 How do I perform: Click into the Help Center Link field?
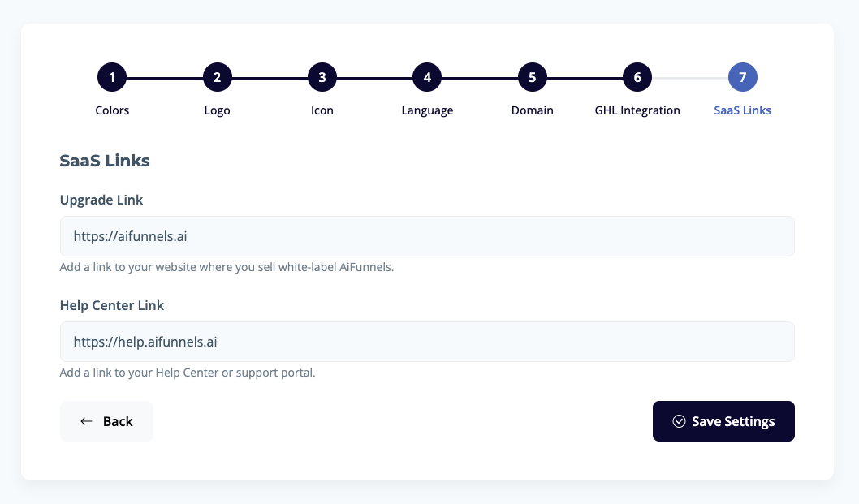427,342
